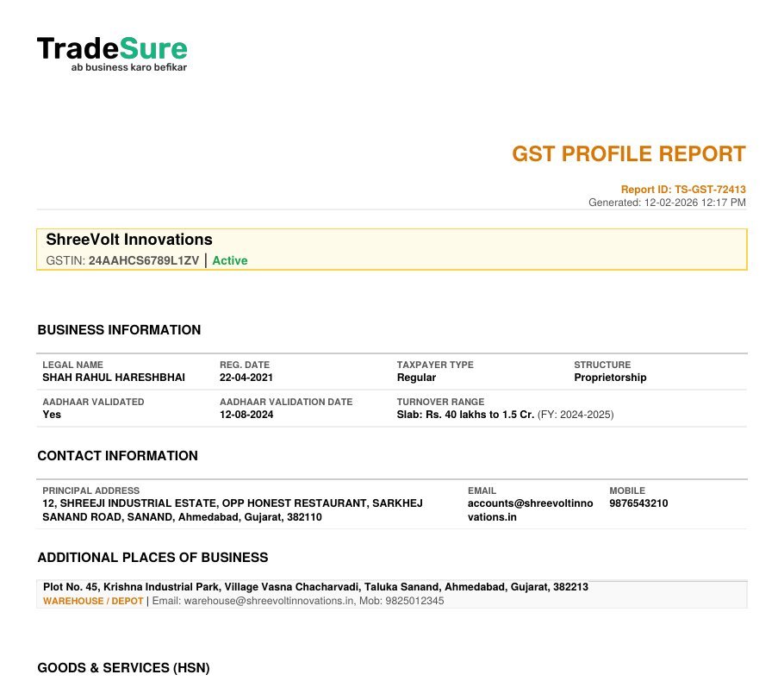The image size is (784, 687).
Task: Select slab Rs. 40 lakhs to 1.5 Cr.
Action: tap(465, 415)
